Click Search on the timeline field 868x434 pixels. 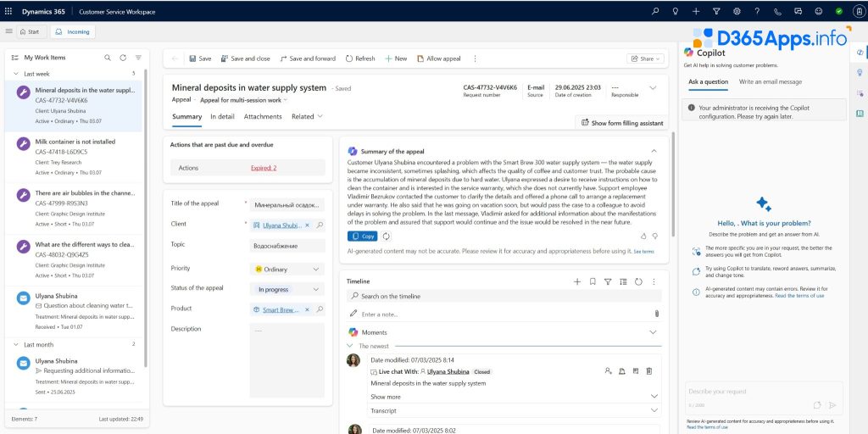[505, 296]
